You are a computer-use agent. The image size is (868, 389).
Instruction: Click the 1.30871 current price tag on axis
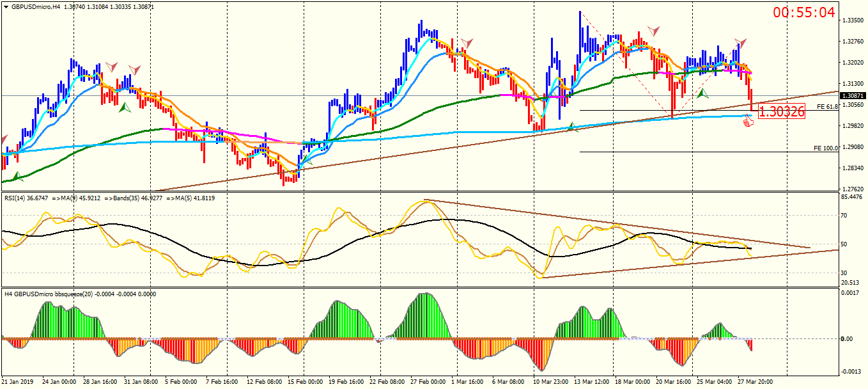tap(854, 95)
